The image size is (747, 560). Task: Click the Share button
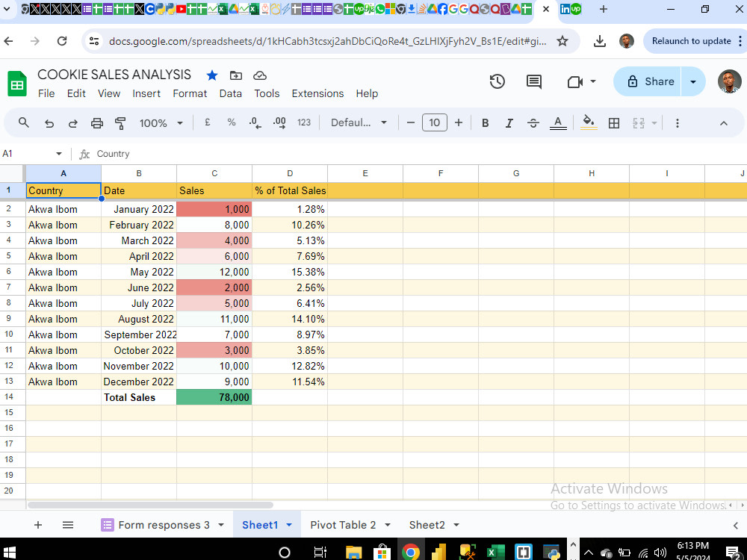point(648,81)
